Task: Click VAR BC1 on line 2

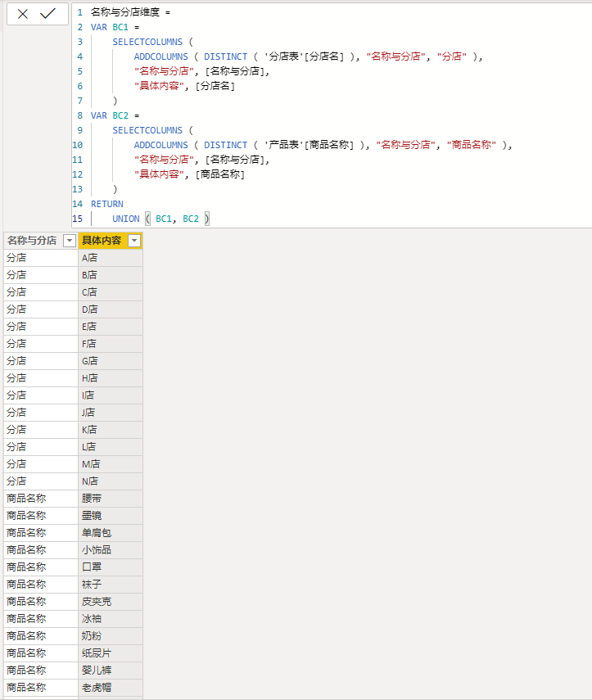Action: pos(110,27)
